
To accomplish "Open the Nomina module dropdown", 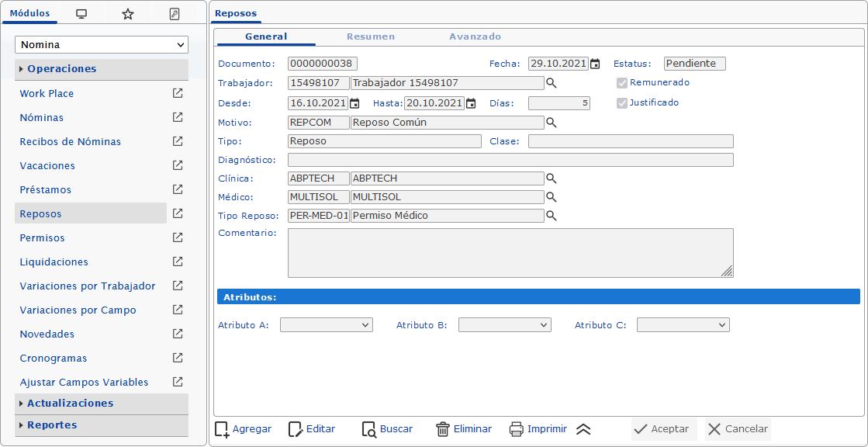I will point(102,45).
